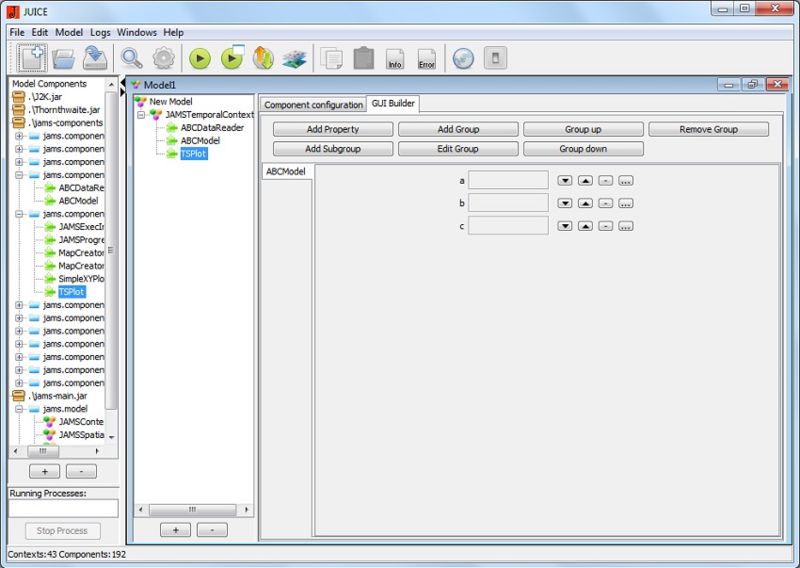Viewport: 800px width, 568px height.
Task: Open the Error log icon
Action: coord(427,58)
